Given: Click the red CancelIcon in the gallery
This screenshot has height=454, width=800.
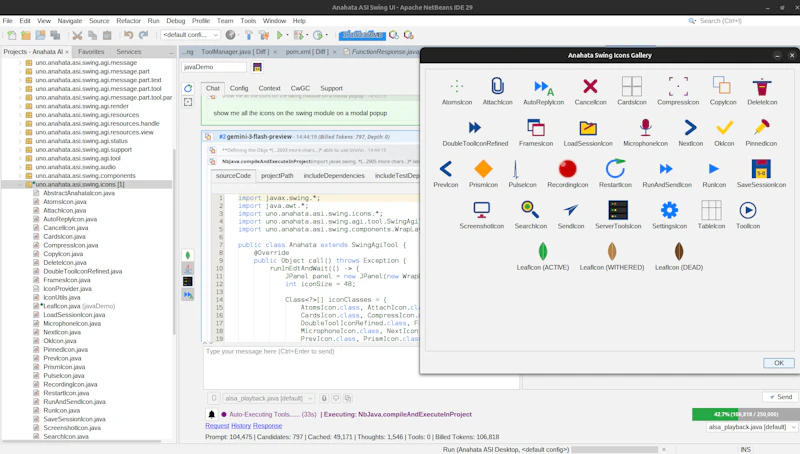Looking at the screenshot, I should (x=590, y=86).
